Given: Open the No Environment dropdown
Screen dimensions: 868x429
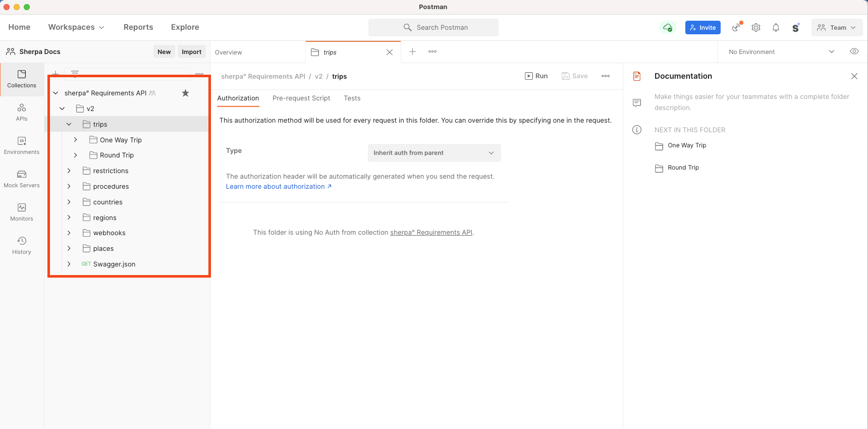Looking at the screenshot, I should point(781,51).
